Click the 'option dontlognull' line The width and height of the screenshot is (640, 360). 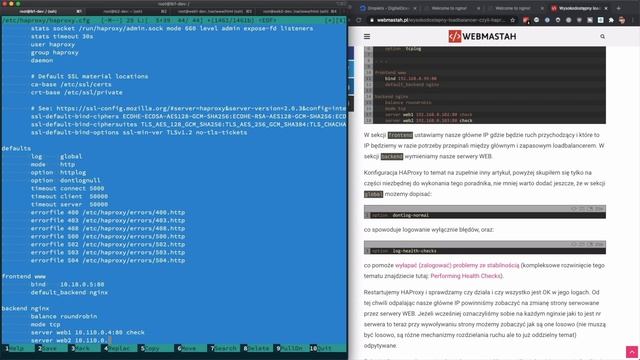point(65,180)
